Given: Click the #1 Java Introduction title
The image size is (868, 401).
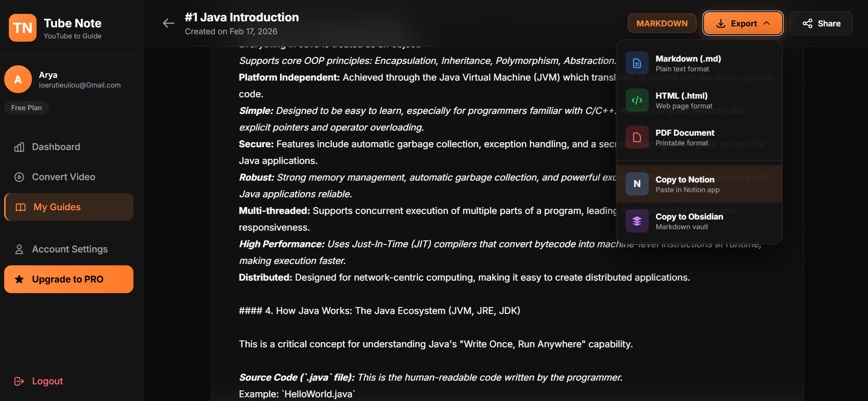Looking at the screenshot, I should [x=242, y=17].
